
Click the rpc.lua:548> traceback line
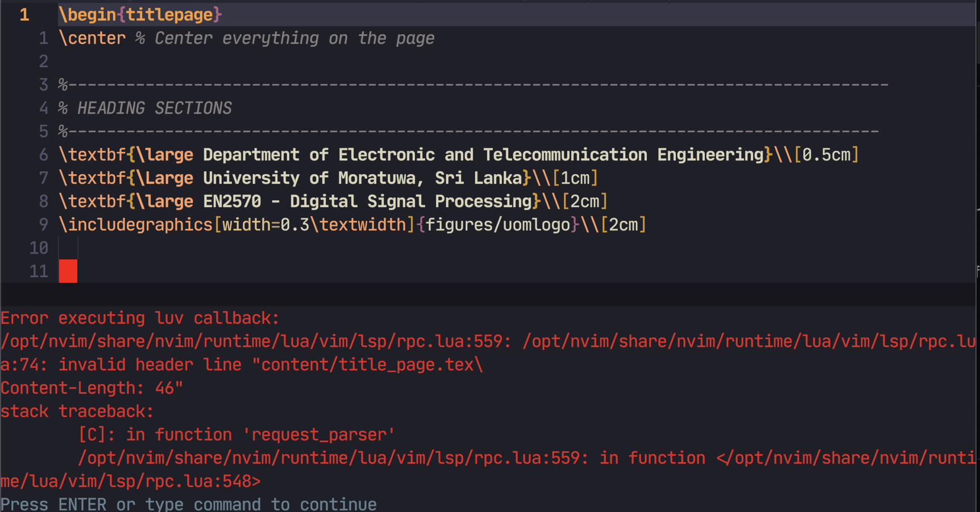pyautogui.click(x=130, y=481)
